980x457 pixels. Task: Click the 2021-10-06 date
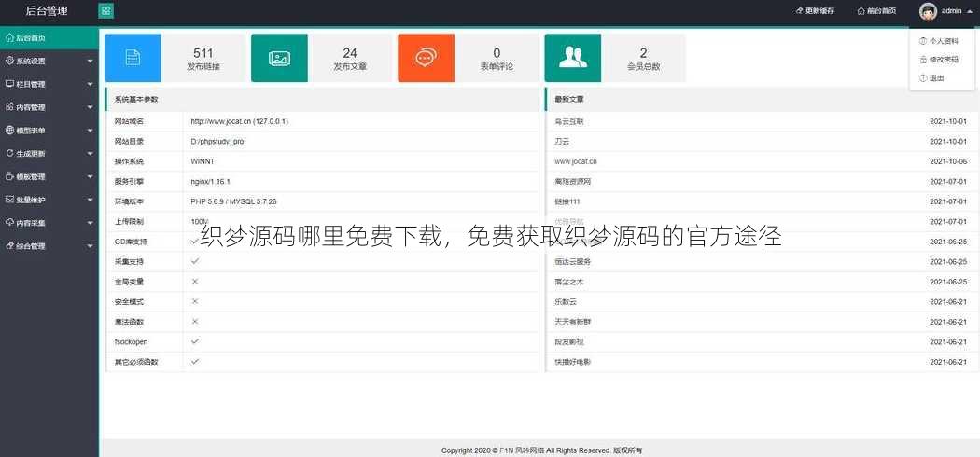pyautogui.click(x=948, y=161)
